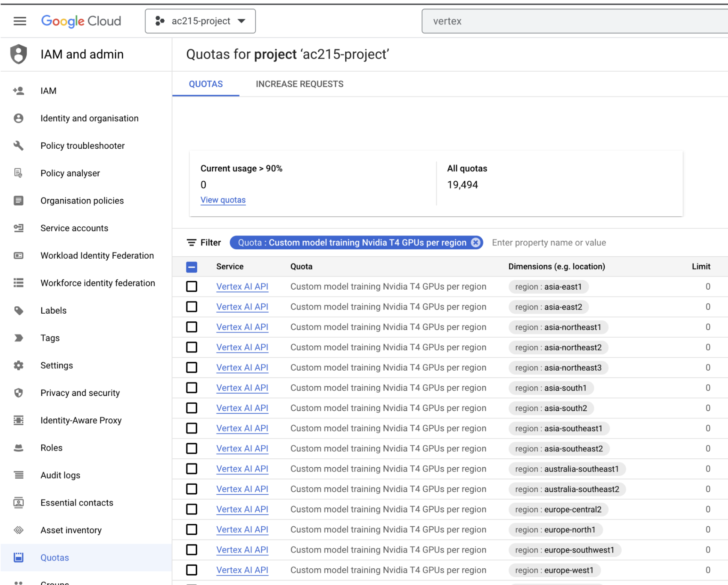Click the Roles hat icon
The width and height of the screenshot is (728, 585).
click(18, 448)
